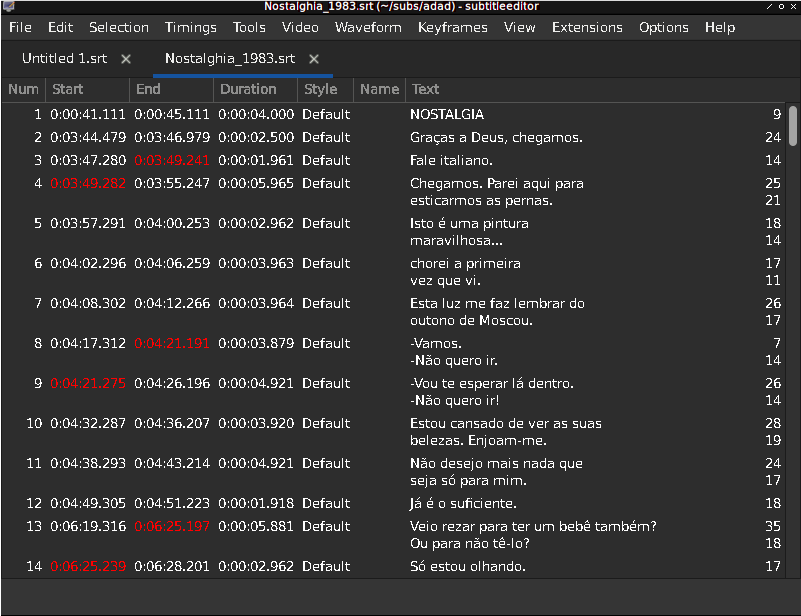Open the Options menu
Screen dimensions: 801x616
tap(664, 27)
